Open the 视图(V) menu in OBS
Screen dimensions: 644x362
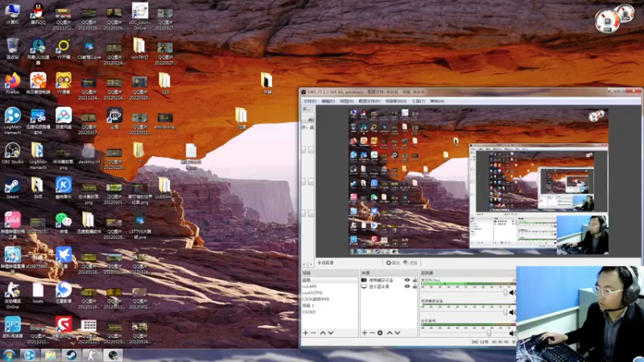pos(346,101)
